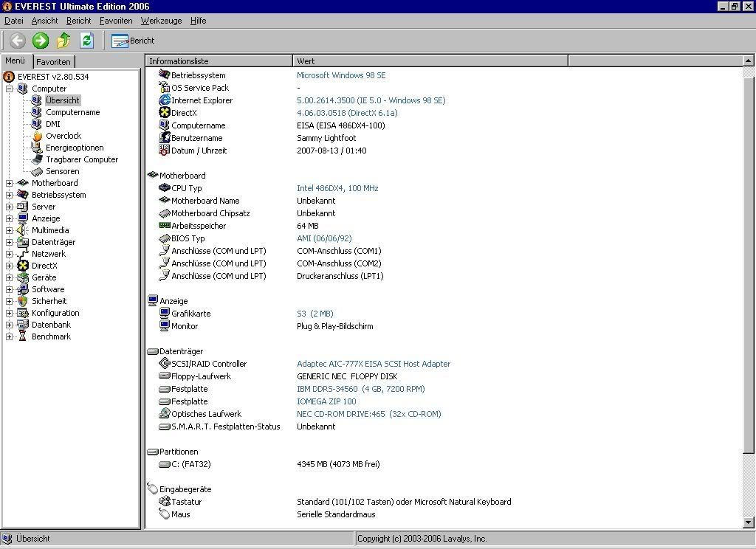
Task: Open the IOMEGA ZIP 100 link
Action: point(326,401)
